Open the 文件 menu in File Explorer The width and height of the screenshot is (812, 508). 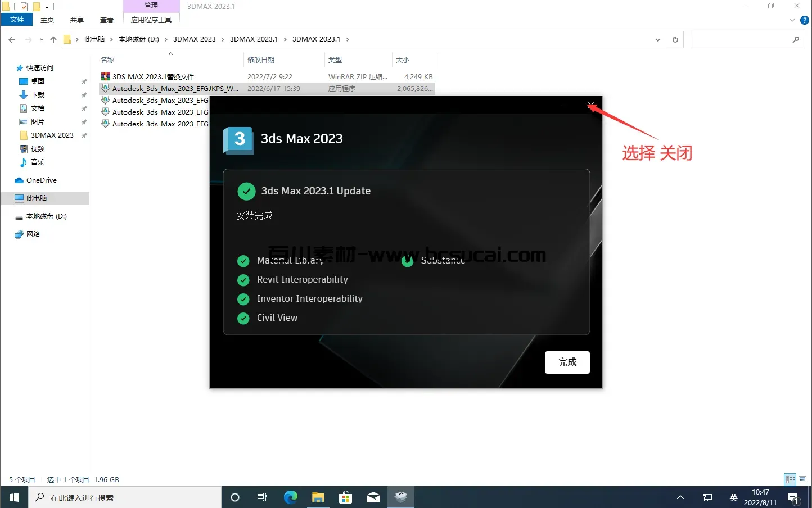[x=17, y=20]
